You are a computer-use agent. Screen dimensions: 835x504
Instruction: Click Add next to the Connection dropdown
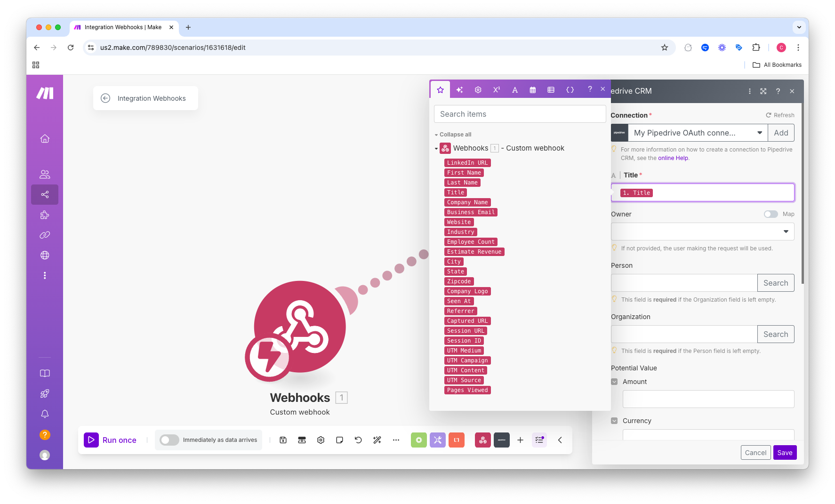click(x=781, y=133)
